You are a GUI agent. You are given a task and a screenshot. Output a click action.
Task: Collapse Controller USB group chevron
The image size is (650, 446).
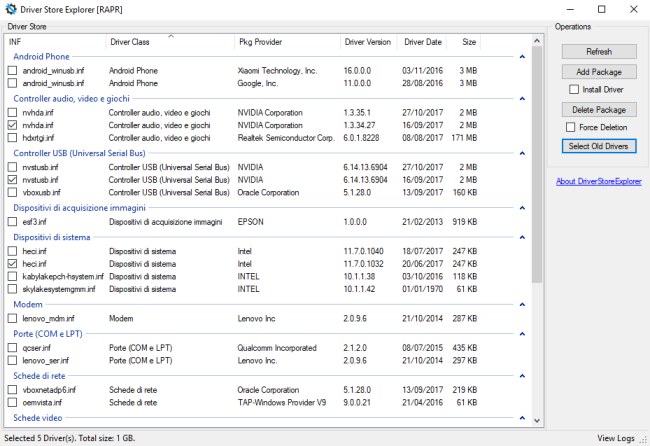click(x=522, y=153)
